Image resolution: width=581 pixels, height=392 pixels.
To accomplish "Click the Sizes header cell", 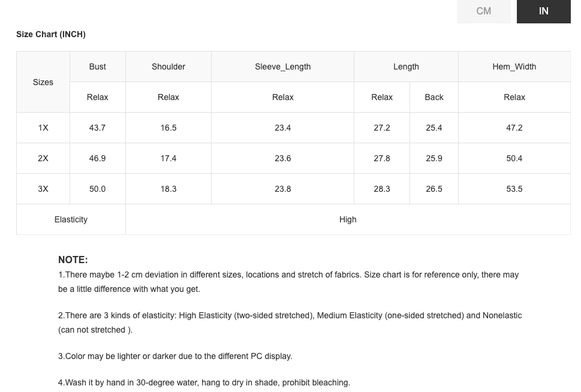I will tap(43, 82).
